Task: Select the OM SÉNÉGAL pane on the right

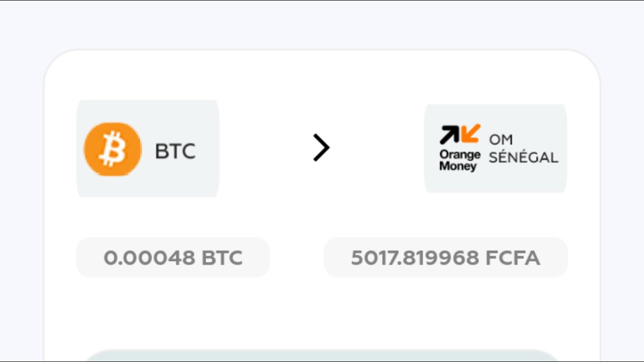Action: pos(495,148)
